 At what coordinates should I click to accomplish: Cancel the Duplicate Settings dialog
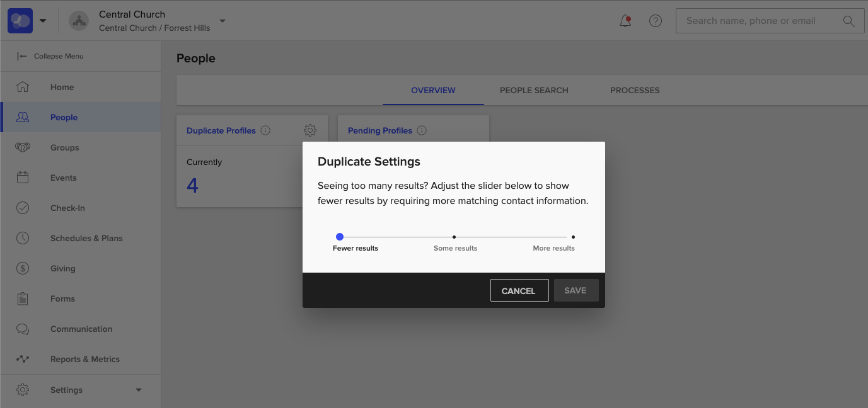519,290
